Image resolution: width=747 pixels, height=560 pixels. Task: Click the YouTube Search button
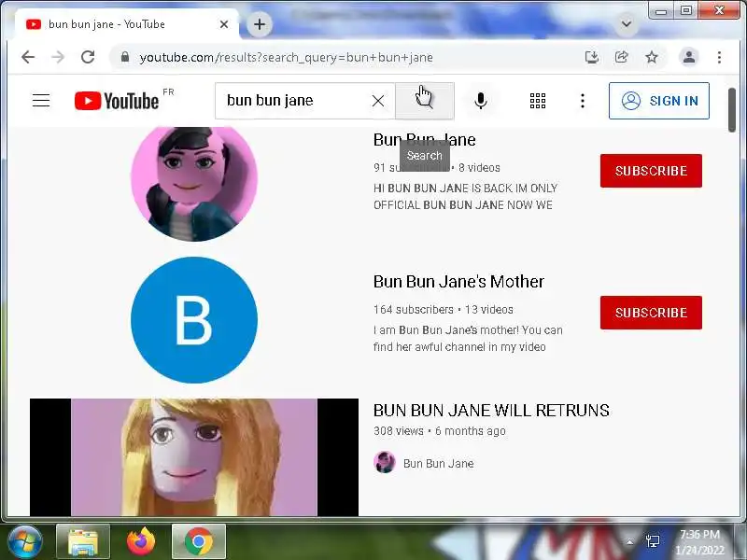425,101
